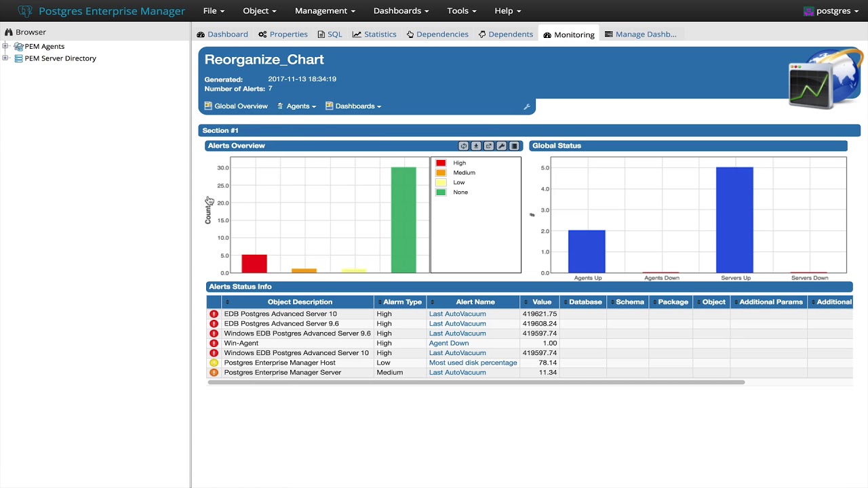Sort by the Object column header
The width and height of the screenshot is (868, 488).
point(711,302)
